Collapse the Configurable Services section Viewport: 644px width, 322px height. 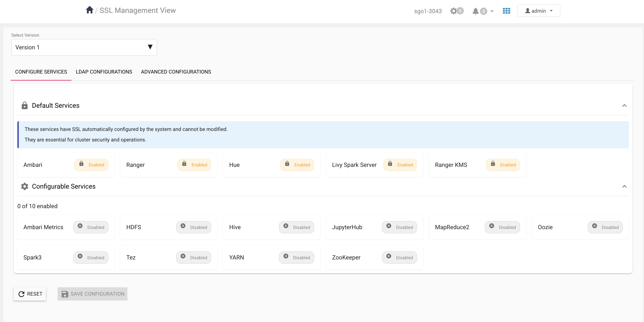[624, 186]
